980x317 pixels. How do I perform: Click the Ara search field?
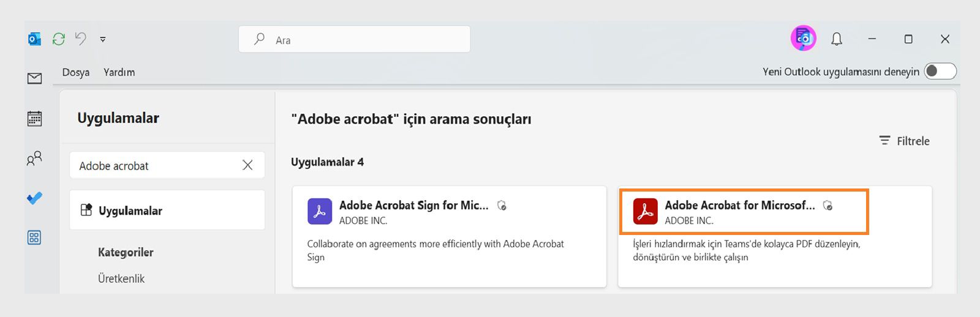tap(355, 39)
